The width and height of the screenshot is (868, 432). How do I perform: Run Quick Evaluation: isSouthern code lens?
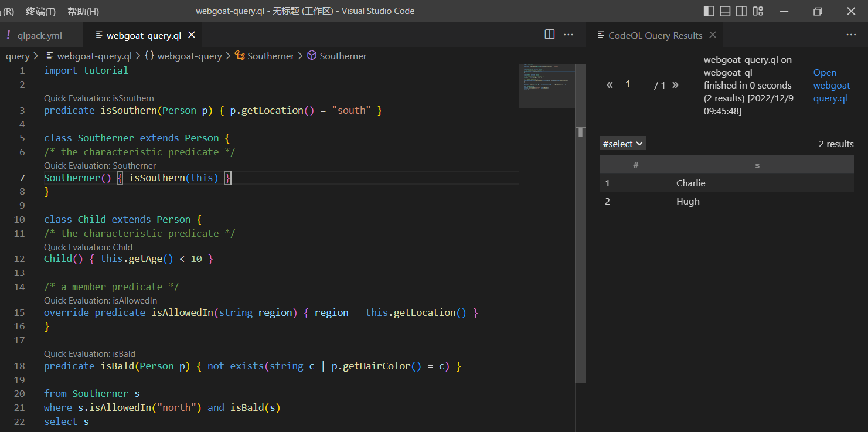[99, 98]
